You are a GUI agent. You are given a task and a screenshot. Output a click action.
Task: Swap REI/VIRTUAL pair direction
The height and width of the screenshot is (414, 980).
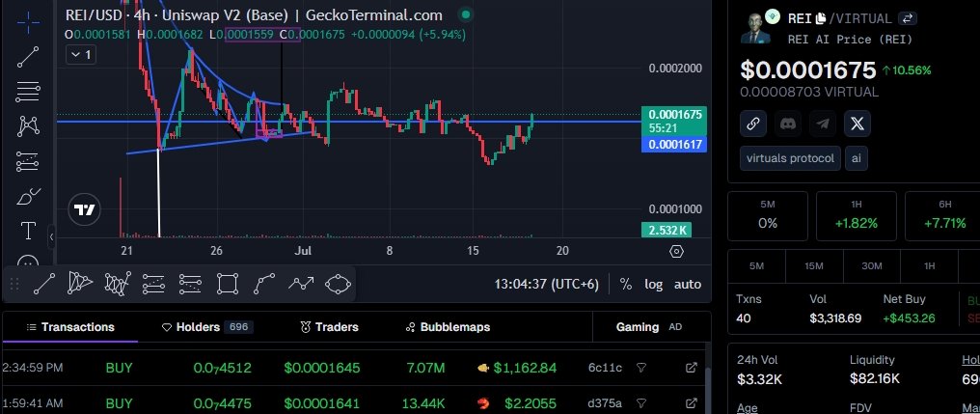click(x=908, y=18)
